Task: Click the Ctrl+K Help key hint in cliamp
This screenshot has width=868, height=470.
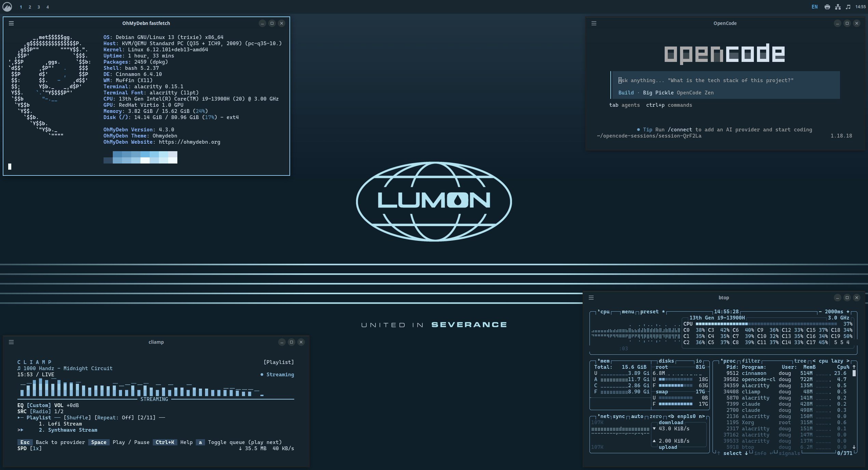Action: [165, 442]
